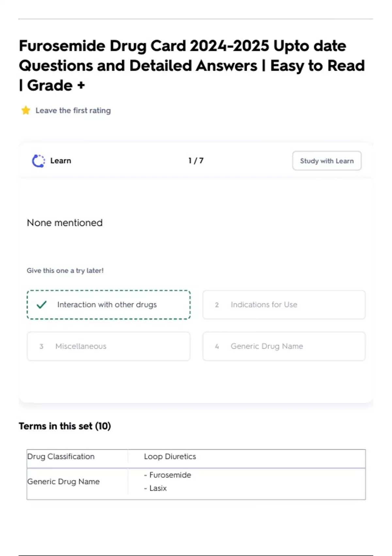Click the 'Furosemide' definition text

click(x=170, y=475)
